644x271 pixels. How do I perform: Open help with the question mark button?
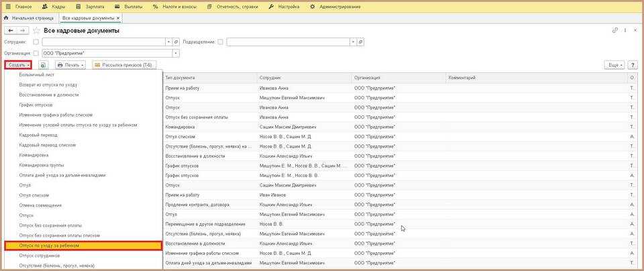633,65
